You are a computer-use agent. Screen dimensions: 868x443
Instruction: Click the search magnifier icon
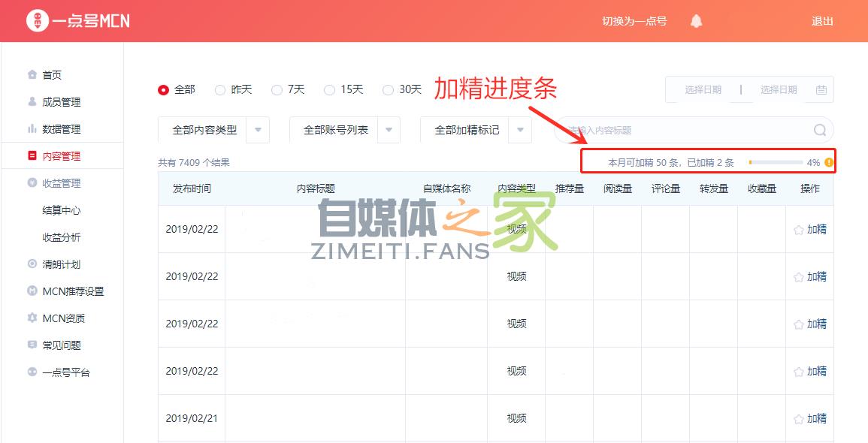[819, 130]
